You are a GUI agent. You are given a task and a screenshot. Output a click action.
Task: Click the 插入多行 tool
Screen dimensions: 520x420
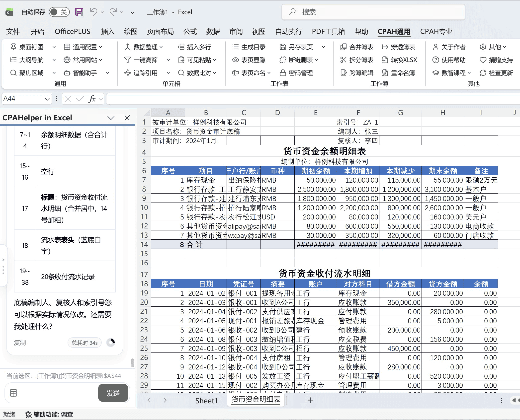click(x=195, y=47)
